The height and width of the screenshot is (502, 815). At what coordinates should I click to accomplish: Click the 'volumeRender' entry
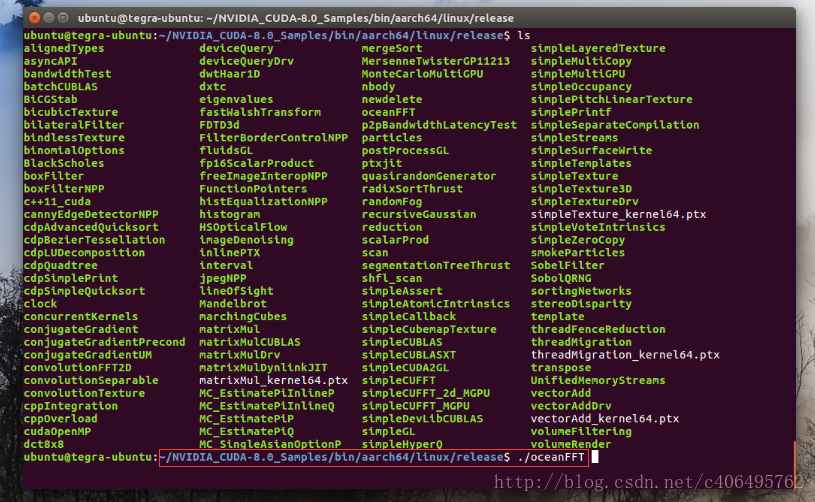[x=571, y=444]
